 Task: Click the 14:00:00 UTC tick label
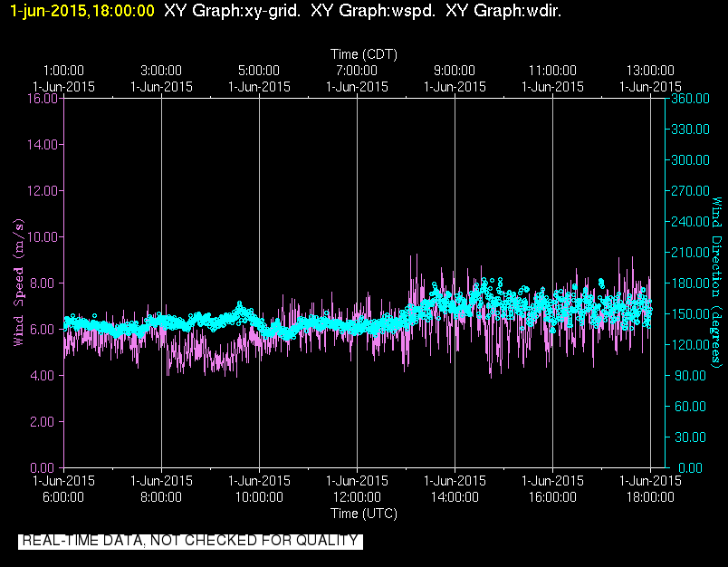pos(455,497)
